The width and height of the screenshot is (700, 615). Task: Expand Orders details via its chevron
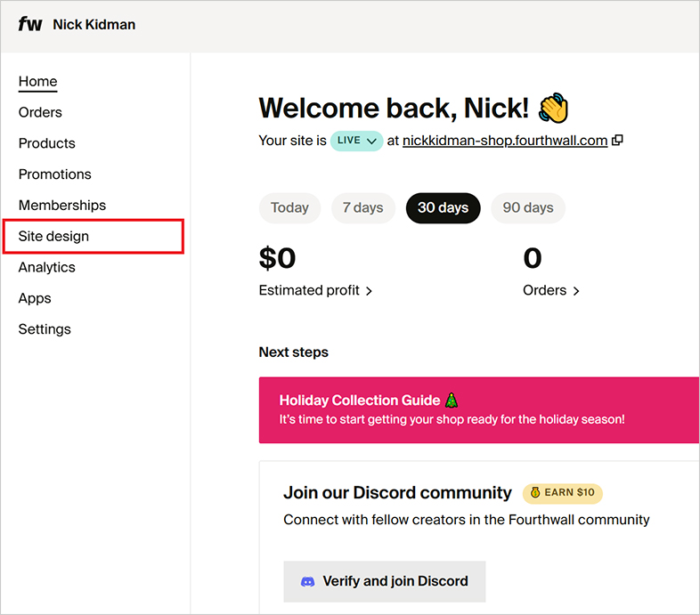(576, 291)
